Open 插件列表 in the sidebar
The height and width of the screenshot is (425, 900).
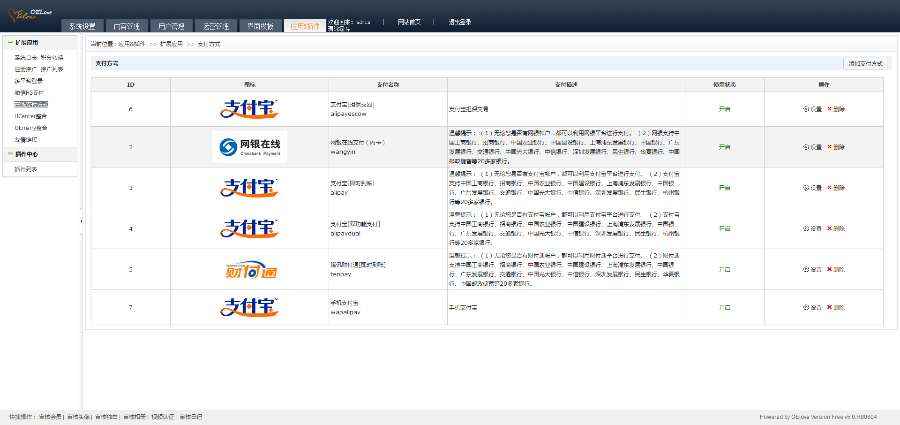point(26,169)
